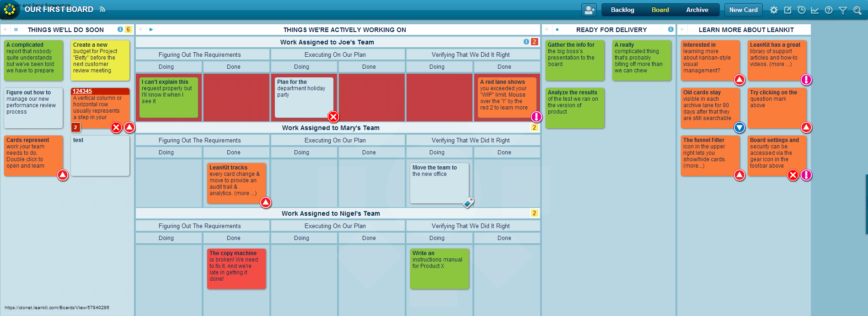Click blocked icon on department holiday party card
This screenshot has height=316, width=868.
tap(333, 116)
